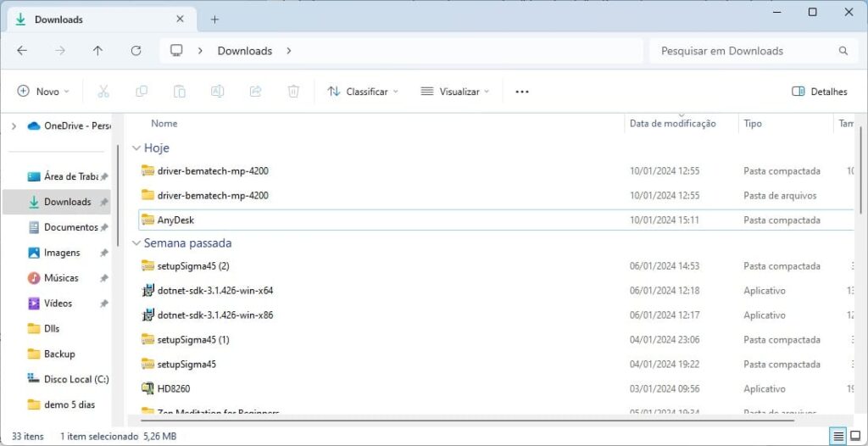Click the Vídeos icon in sidebar
Screen dimensions: 868x446
click(x=34, y=304)
